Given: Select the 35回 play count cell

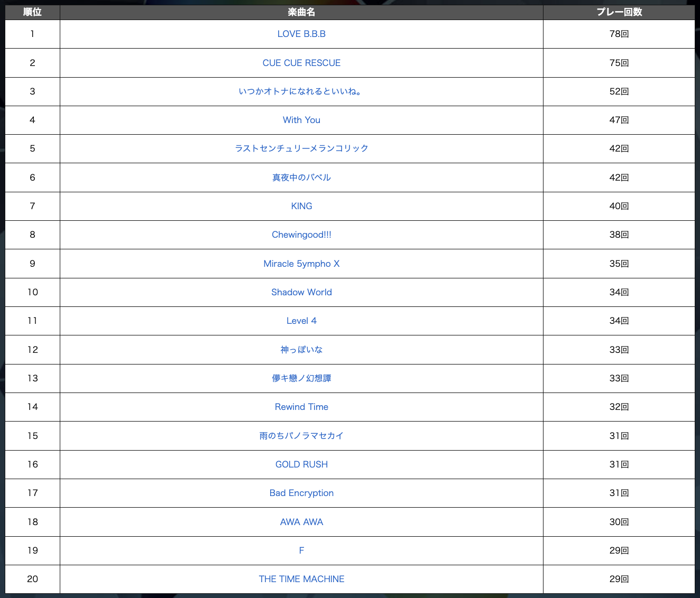Looking at the screenshot, I should click(619, 264).
